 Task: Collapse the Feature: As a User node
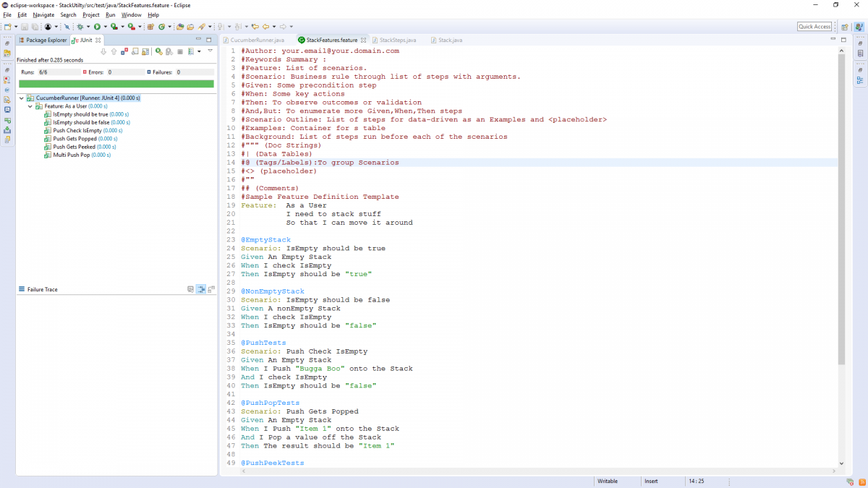[30, 106]
